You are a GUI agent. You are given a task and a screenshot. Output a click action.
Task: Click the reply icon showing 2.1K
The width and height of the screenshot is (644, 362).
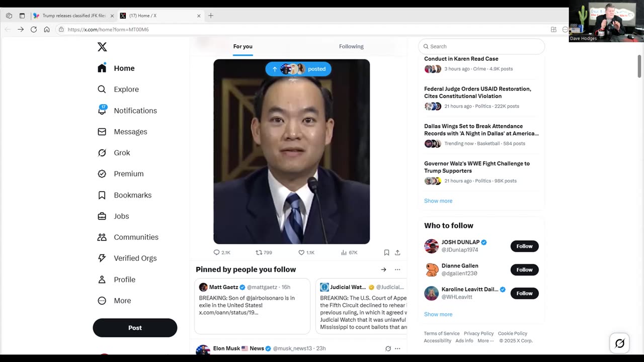222,252
